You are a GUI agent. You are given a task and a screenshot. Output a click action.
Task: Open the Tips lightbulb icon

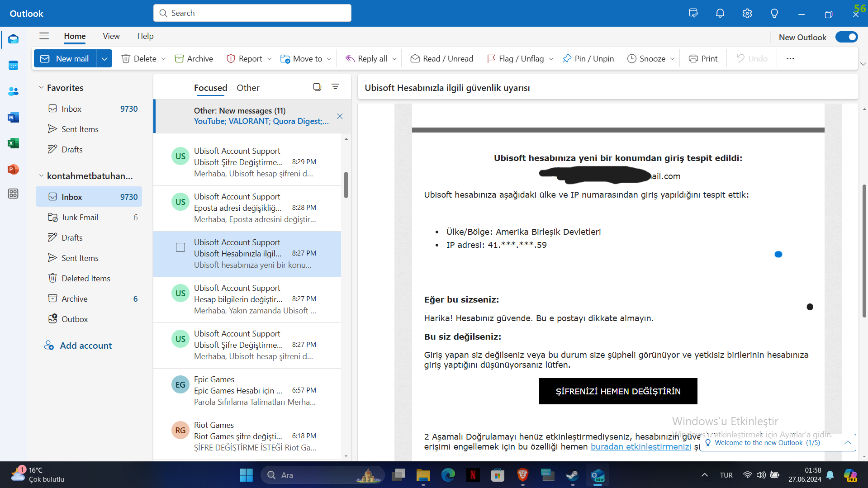774,14
